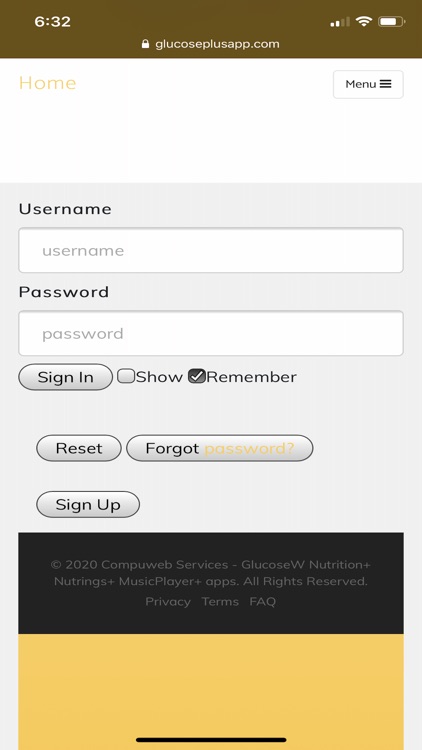Tap the padlock icon in address bar
The image size is (422, 750).
pos(145,44)
